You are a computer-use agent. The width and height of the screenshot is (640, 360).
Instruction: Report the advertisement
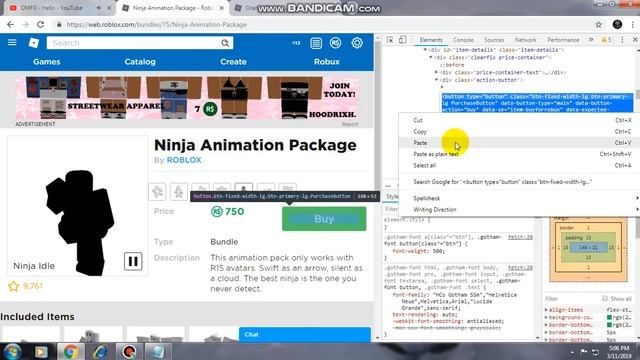[x=350, y=124]
